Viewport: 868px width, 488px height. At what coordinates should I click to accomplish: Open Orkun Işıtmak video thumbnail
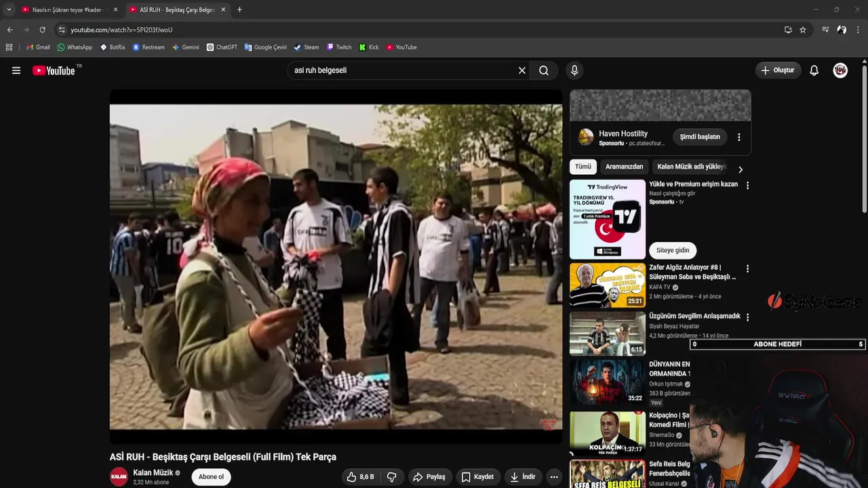pyautogui.click(x=608, y=382)
